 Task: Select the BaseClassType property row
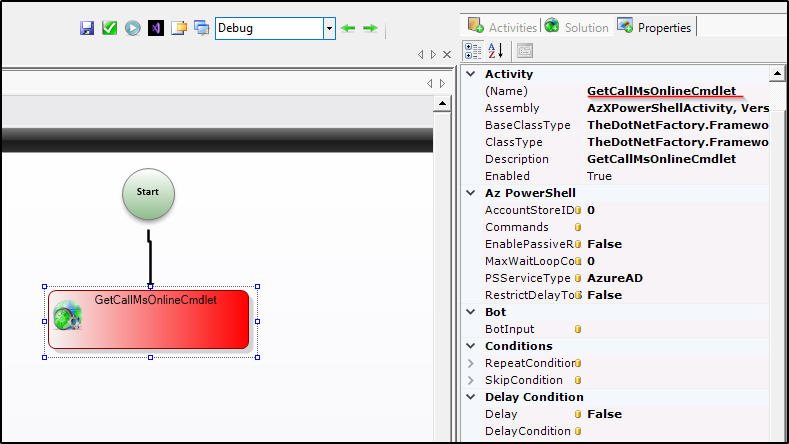point(617,125)
